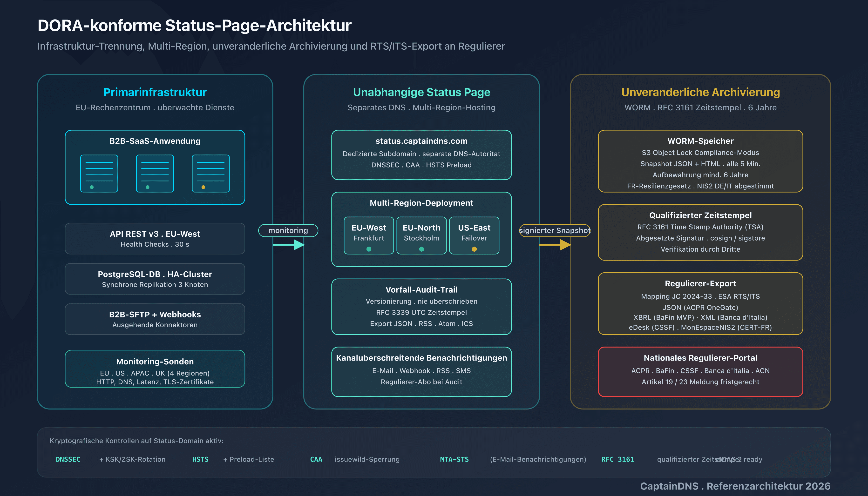Click the status.captaindns.com heading
Image resolution: width=868 pixels, height=496 pixels.
click(421, 141)
